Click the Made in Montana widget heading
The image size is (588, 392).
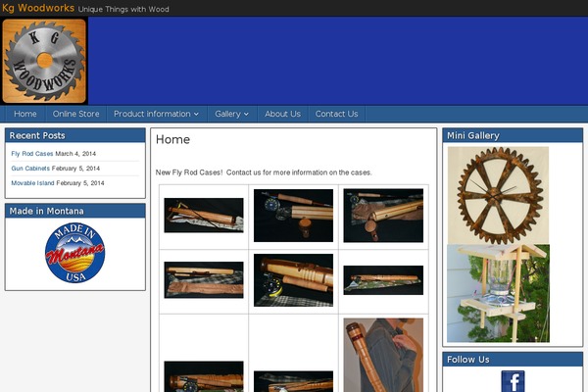[x=46, y=211]
